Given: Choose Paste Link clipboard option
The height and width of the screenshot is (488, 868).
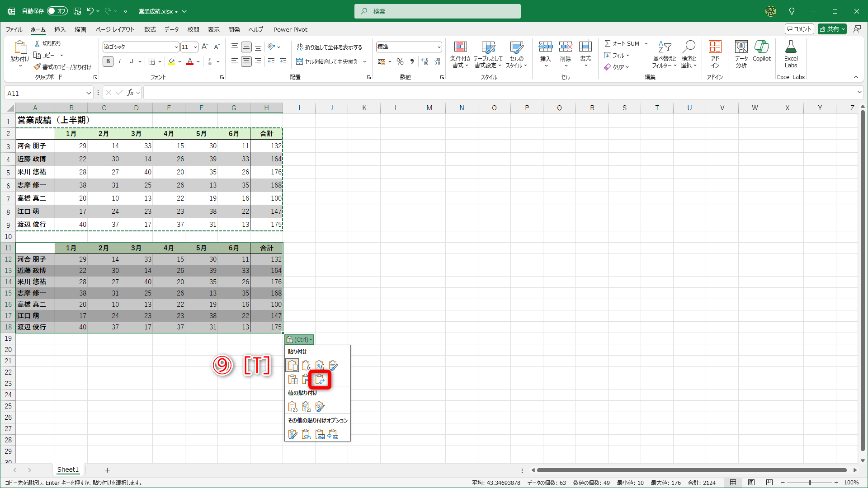Looking at the screenshot, I should (x=306, y=434).
